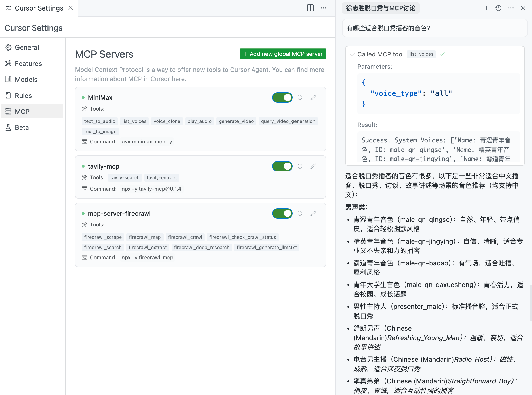Select the firecrawl_deep_research tool tag
Screen dimensions: 532x395
pyautogui.click(x=202, y=248)
